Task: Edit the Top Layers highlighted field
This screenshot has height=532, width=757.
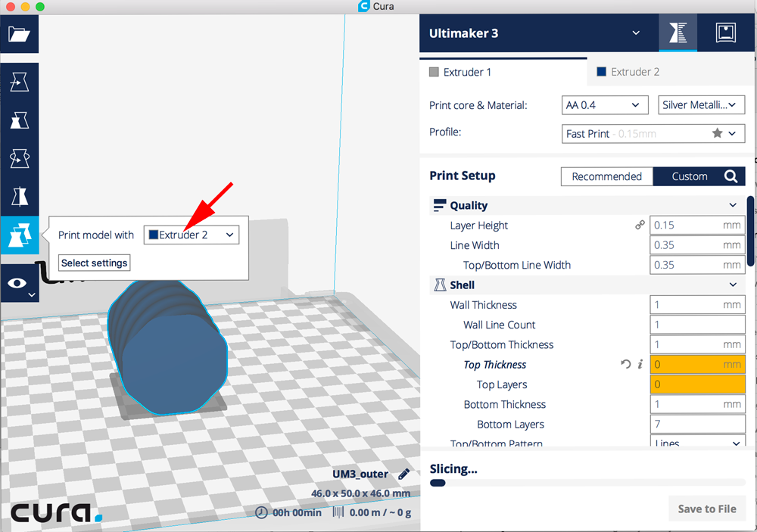Action: tap(697, 384)
